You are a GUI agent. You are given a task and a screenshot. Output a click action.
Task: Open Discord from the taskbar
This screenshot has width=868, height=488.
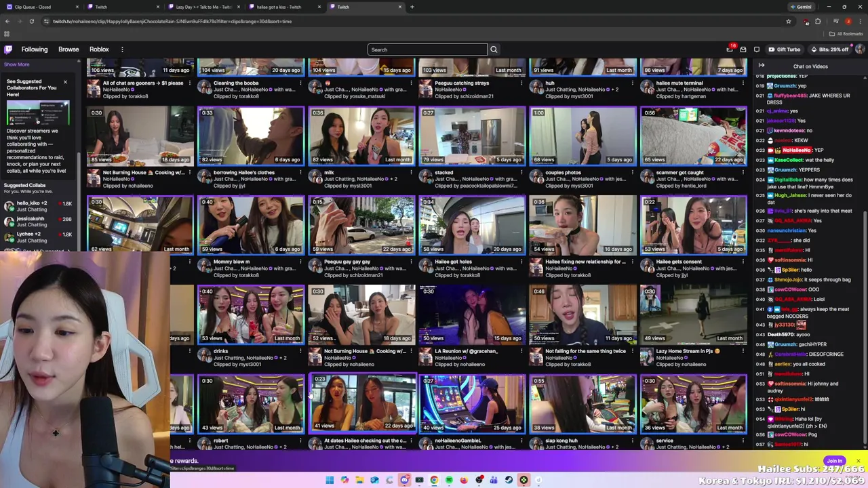click(404, 481)
